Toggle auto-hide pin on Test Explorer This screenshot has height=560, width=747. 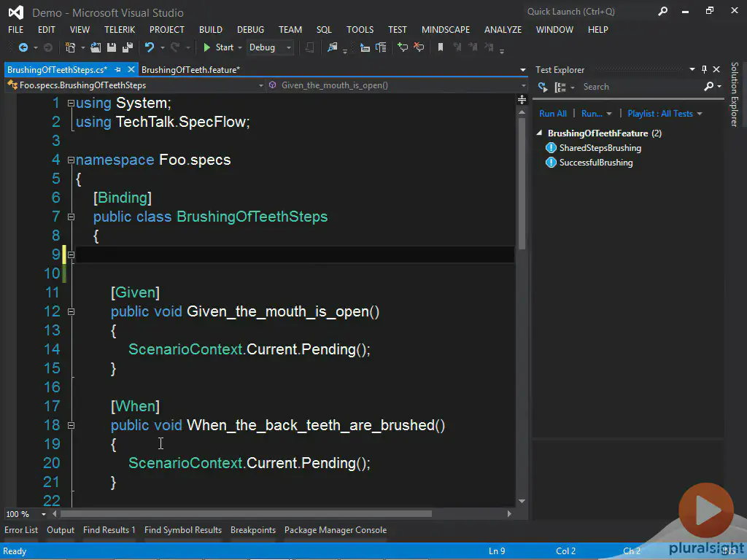pos(704,69)
